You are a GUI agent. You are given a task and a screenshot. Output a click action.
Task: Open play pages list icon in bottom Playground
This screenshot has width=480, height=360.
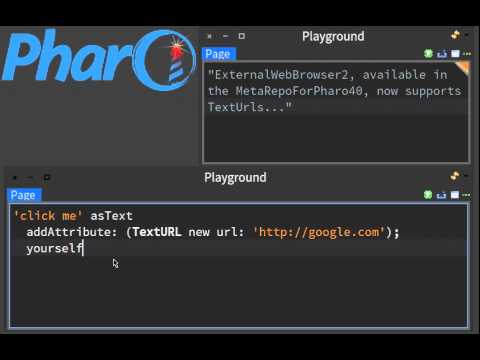click(455, 195)
